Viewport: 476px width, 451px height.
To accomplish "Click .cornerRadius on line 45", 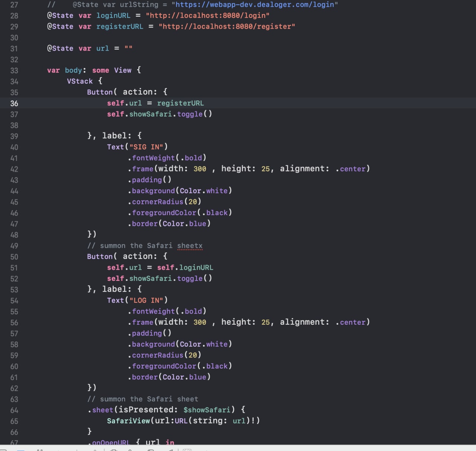I will [x=156, y=202].
